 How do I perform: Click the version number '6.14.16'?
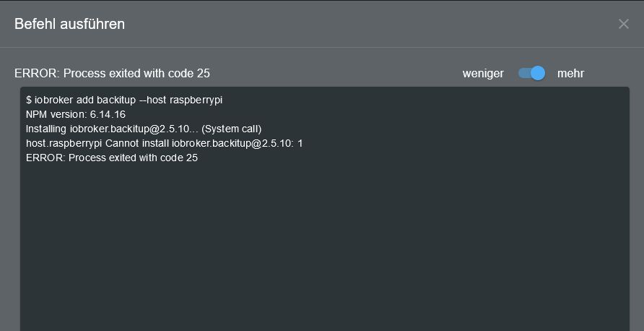point(108,114)
